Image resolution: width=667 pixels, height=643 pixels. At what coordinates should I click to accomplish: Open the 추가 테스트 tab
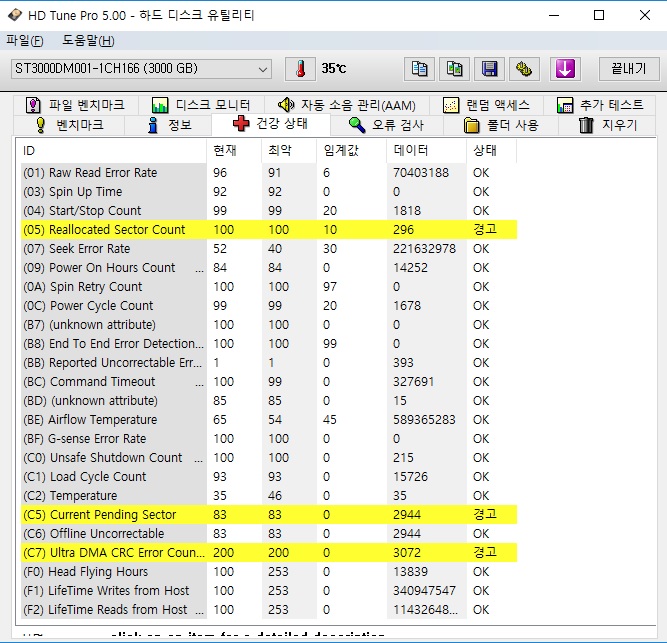coord(600,105)
